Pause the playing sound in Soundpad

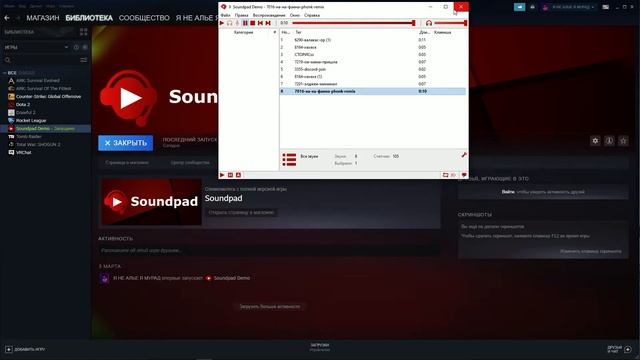pyautogui.click(x=245, y=23)
